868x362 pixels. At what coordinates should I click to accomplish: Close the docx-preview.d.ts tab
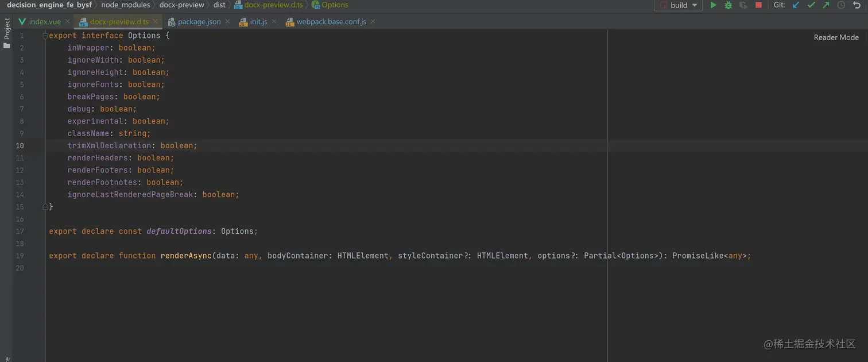click(155, 21)
